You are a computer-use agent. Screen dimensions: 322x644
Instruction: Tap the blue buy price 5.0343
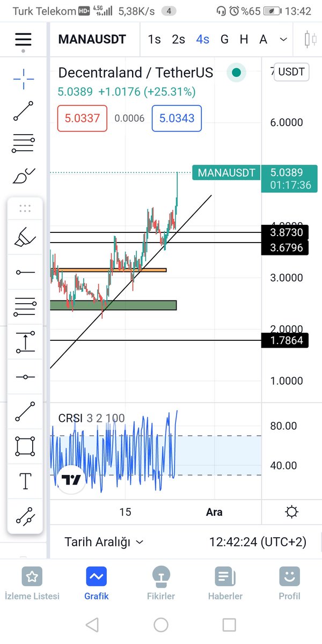[177, 118]
